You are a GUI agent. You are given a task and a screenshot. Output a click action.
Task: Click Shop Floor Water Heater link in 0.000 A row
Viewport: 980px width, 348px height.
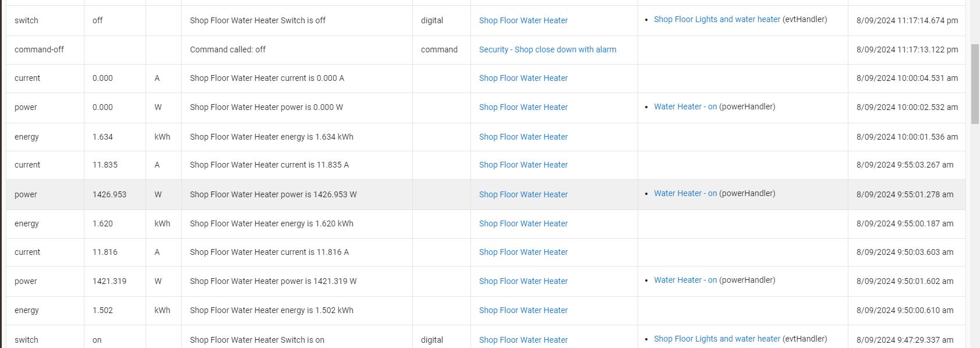[x=523, y=78]
